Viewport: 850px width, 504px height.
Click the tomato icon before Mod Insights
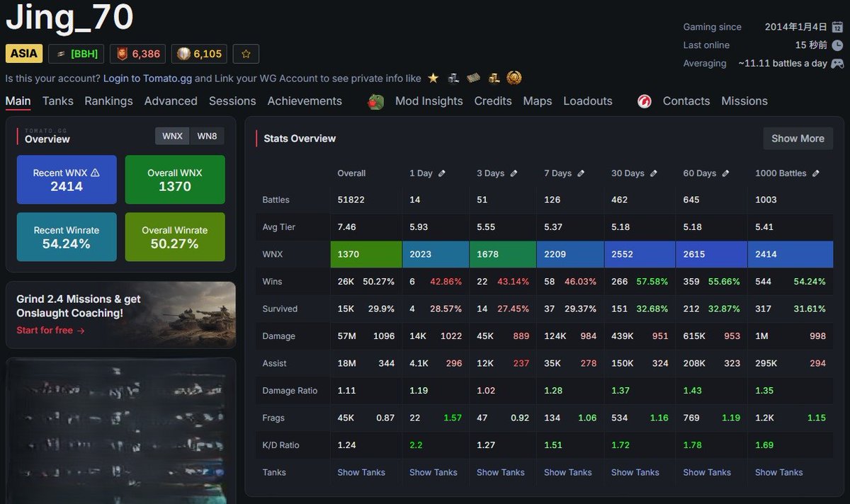pos(376,101)
